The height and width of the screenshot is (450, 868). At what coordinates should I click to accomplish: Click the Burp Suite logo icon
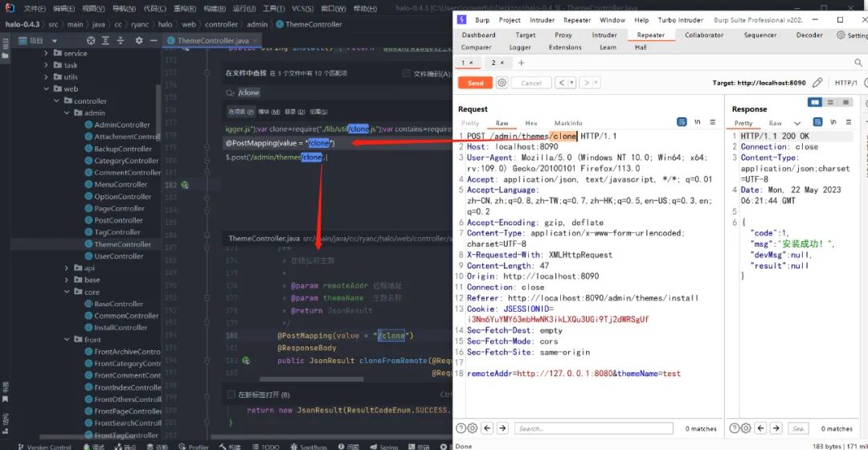click(461, 19)
